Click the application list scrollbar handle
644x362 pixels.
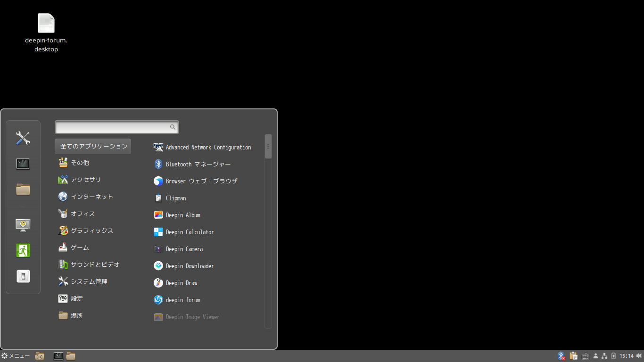(x=268, y=147)
